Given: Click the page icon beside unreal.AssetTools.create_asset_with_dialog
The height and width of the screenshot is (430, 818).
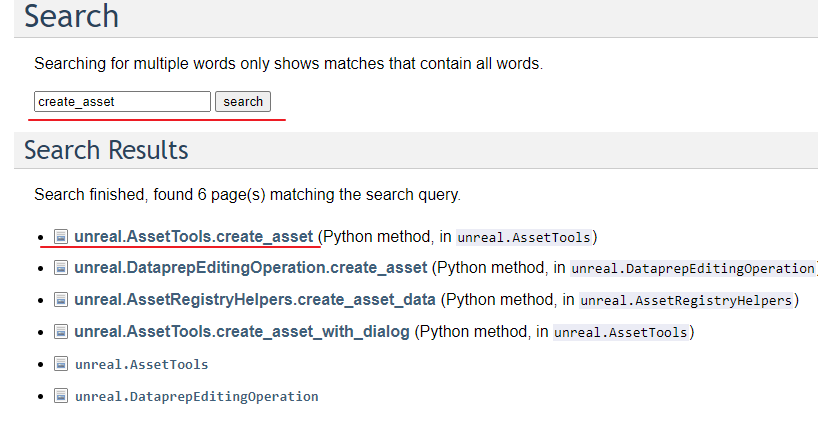Looking at the screenshot, I should click(x=61, y=332).
